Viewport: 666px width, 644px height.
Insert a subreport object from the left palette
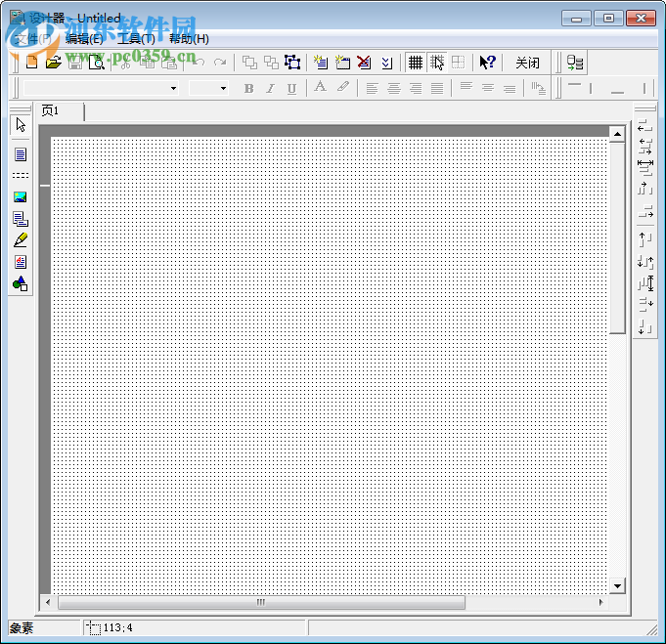tap(21, 219)
